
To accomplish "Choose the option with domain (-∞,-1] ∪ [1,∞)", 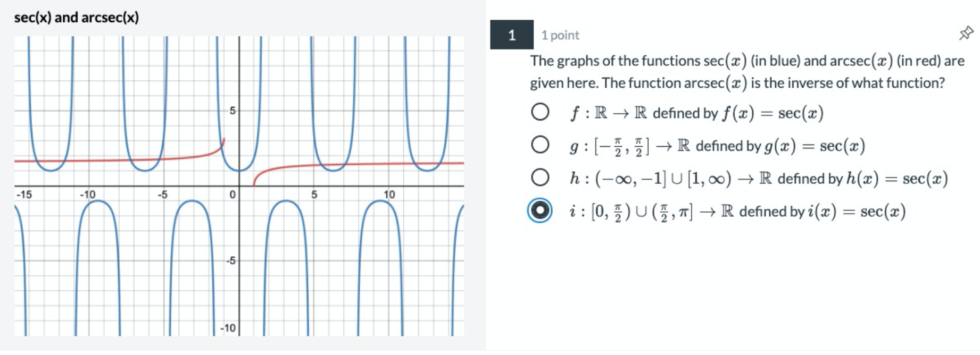I will tap(539, 177).
